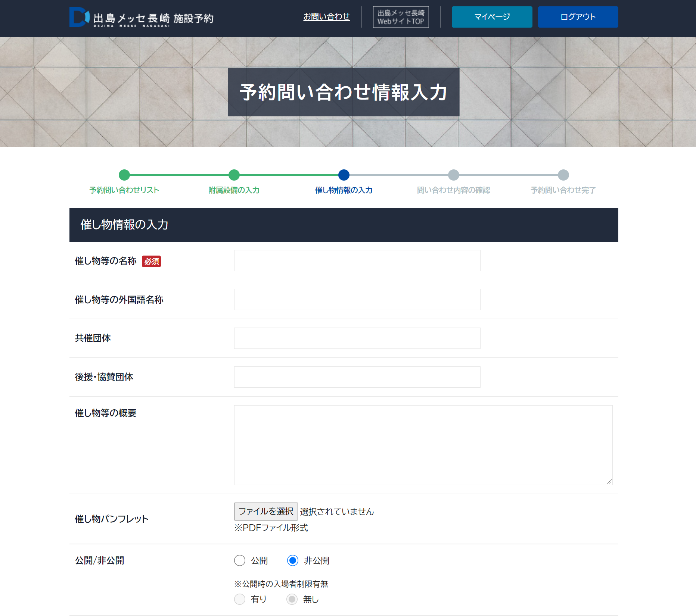
Task: Open マイページ
Action: tap(492, 17)
